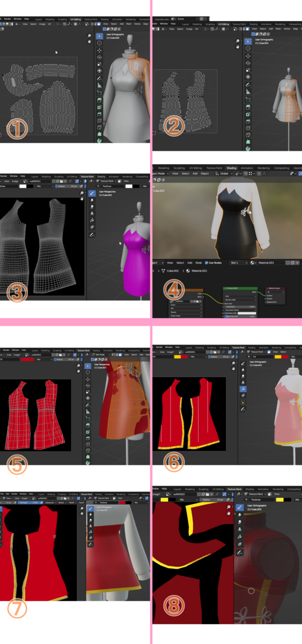This screenshot has width=302, height=644.
Task: Choose the Clone brush tool in screenshot 3
Action: (92, 214)
